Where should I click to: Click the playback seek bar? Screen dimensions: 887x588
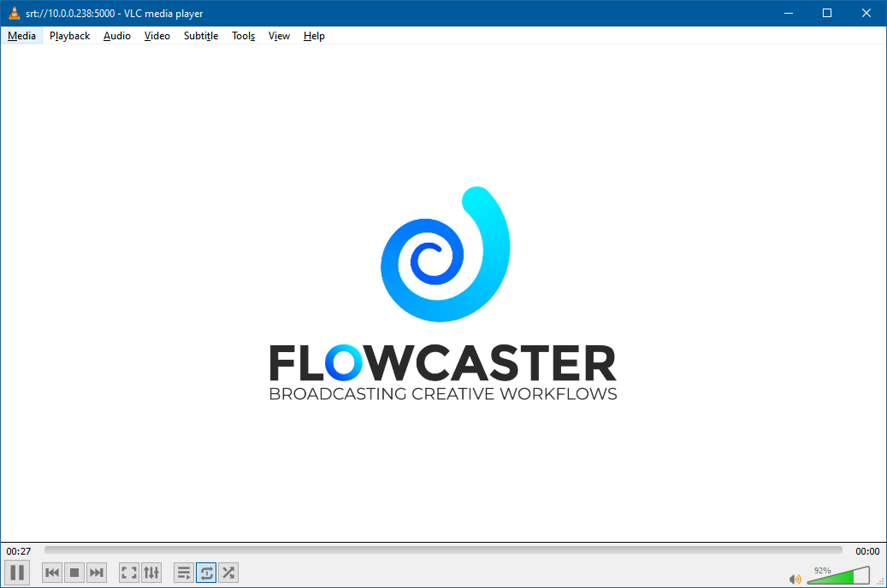coord(443,550)
